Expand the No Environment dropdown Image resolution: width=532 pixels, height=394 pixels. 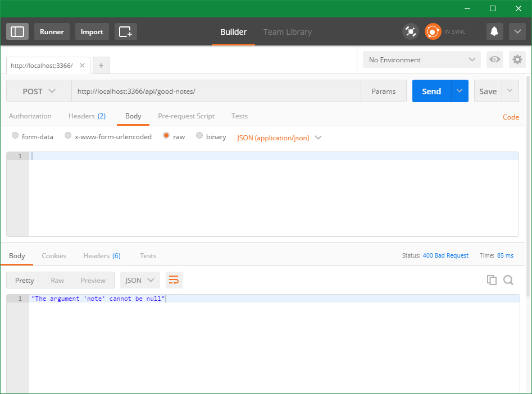pyautogui.click(x=422, y=59)
